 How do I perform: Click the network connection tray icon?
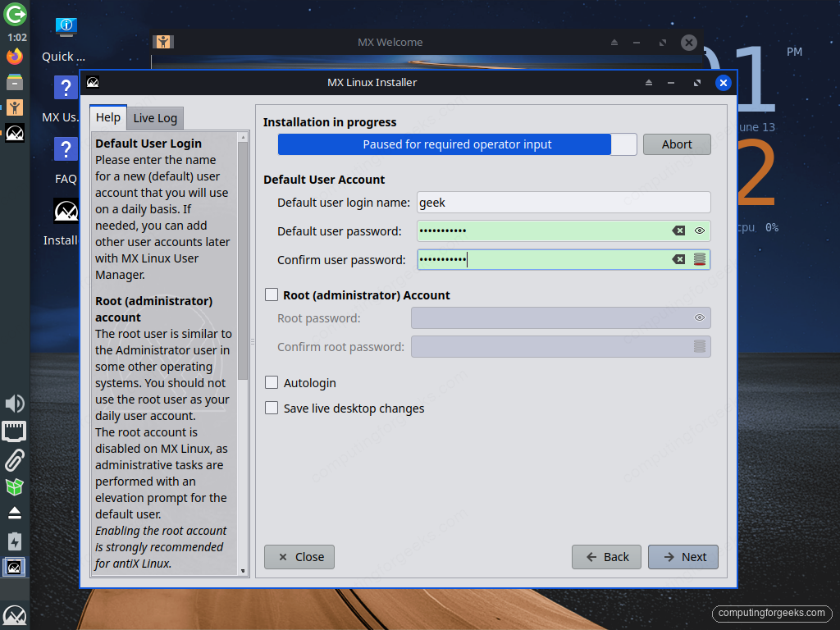[15, 431]
